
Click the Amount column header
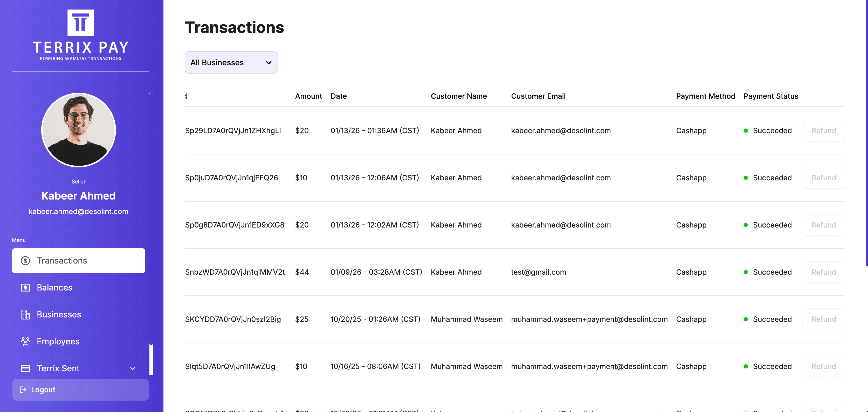pyautogui.click(x=308, y=96)
